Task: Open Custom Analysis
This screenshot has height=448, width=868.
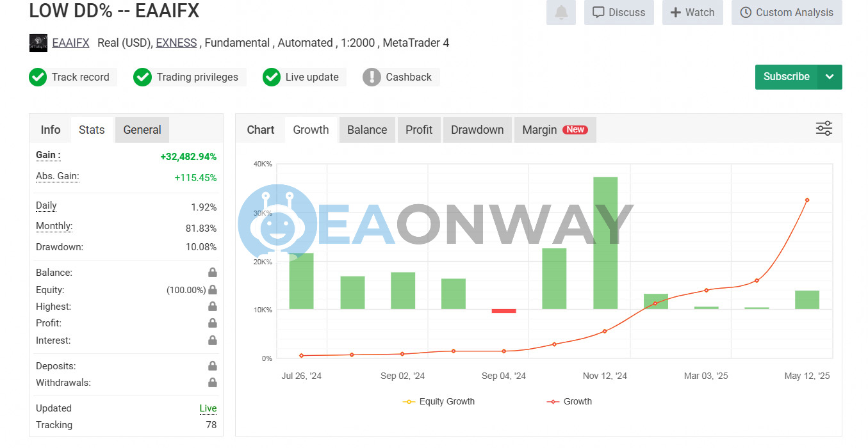Action: (x=787, y=12)
